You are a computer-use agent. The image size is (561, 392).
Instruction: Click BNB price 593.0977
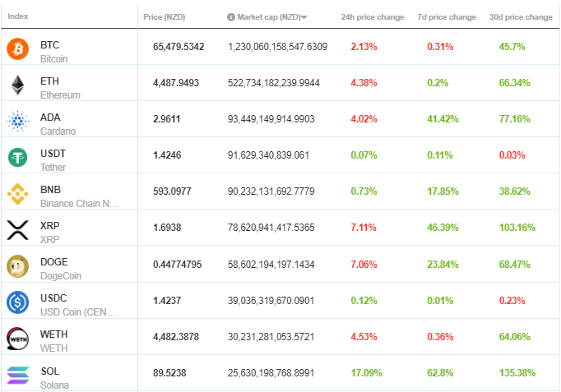172,191
